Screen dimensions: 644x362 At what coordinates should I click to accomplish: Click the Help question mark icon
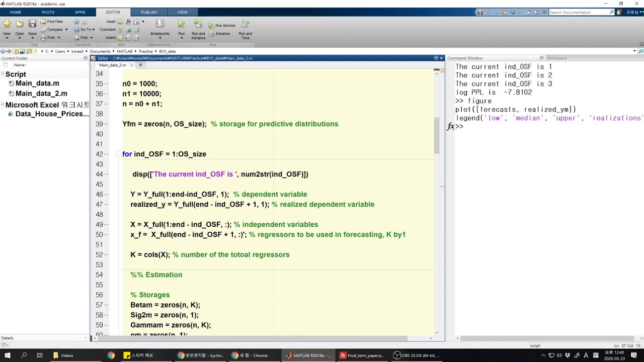pyautogui.click(x=536, y=12)
